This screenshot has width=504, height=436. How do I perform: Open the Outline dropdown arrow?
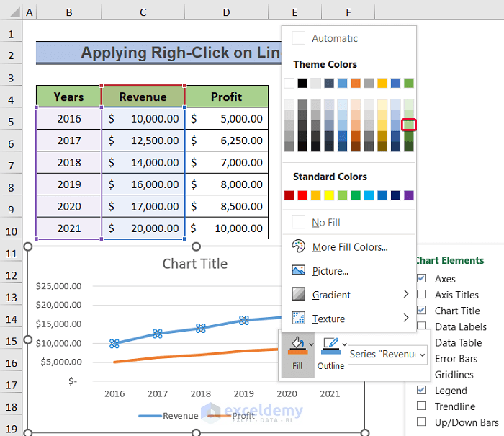point(345,344)
